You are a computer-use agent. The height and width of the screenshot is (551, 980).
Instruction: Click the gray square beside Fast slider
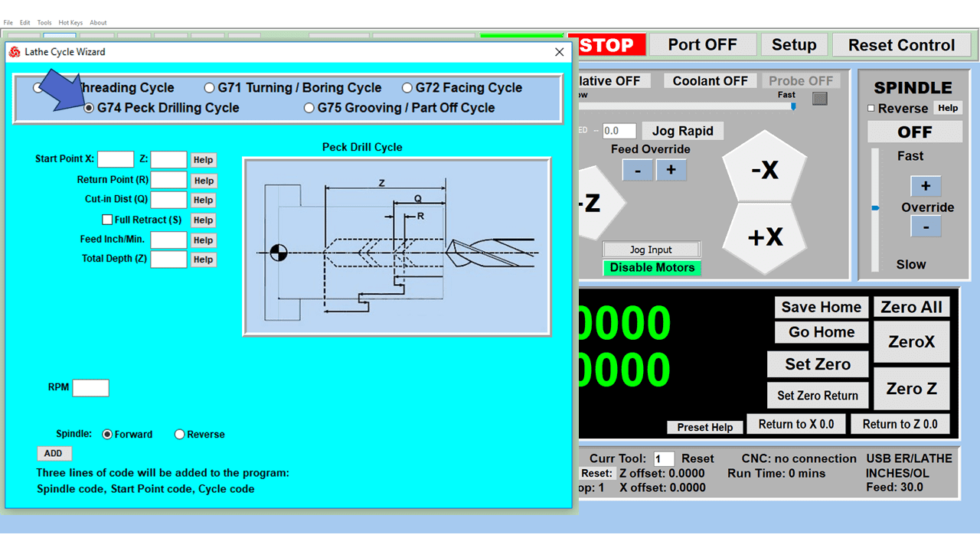pyautogui.click(x=819, y=98)
